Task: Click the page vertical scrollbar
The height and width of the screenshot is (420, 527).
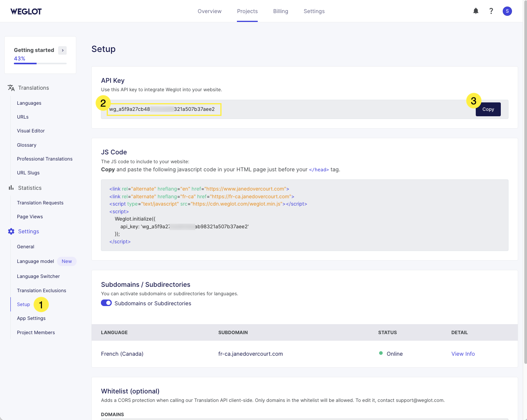Action: [x=525, y=182]
